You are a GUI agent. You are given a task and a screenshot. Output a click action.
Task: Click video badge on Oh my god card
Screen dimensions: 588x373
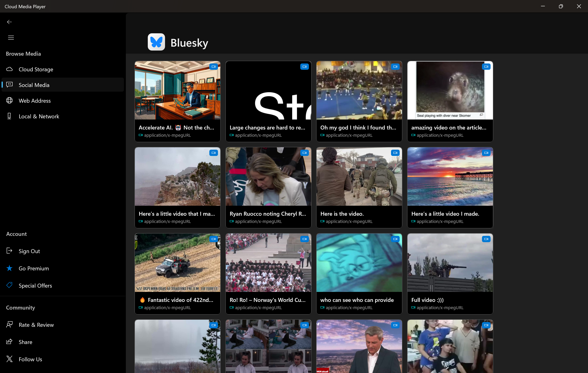(395, 67)
